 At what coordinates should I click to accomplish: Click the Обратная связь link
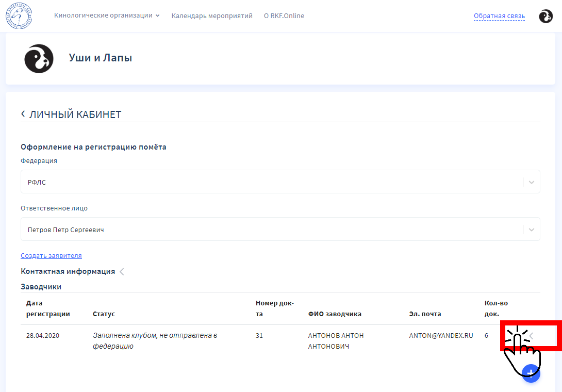tap(499, 16)
